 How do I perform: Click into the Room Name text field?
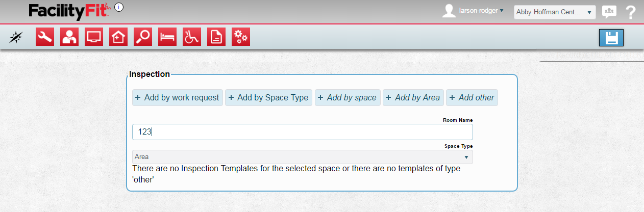[302, 132]
